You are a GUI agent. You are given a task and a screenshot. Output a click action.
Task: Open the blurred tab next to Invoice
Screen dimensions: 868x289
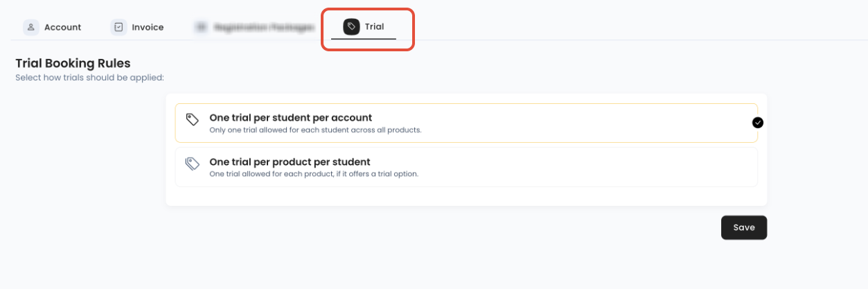coord(254,27)
